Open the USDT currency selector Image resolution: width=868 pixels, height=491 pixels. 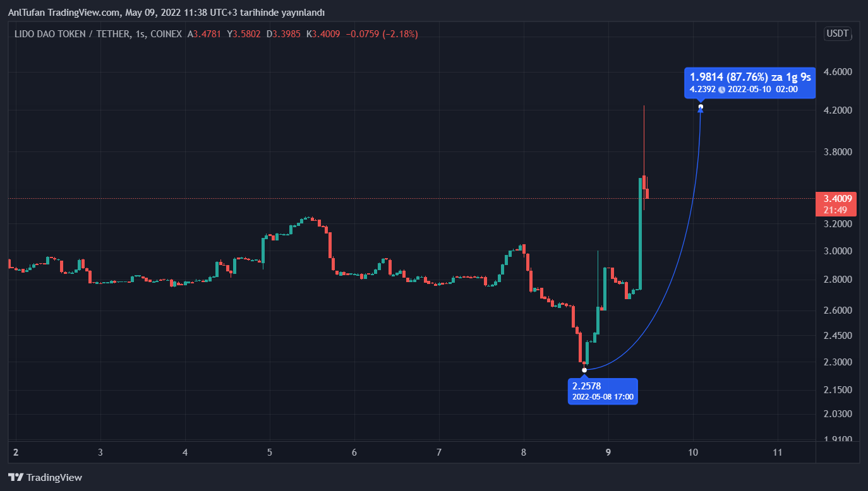click(x=837, y=34)
